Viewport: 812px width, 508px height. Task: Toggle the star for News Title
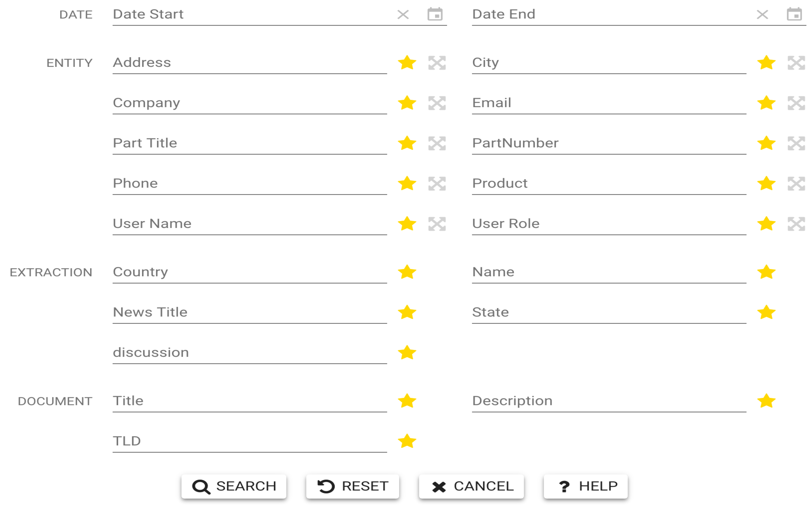point(407,313)
